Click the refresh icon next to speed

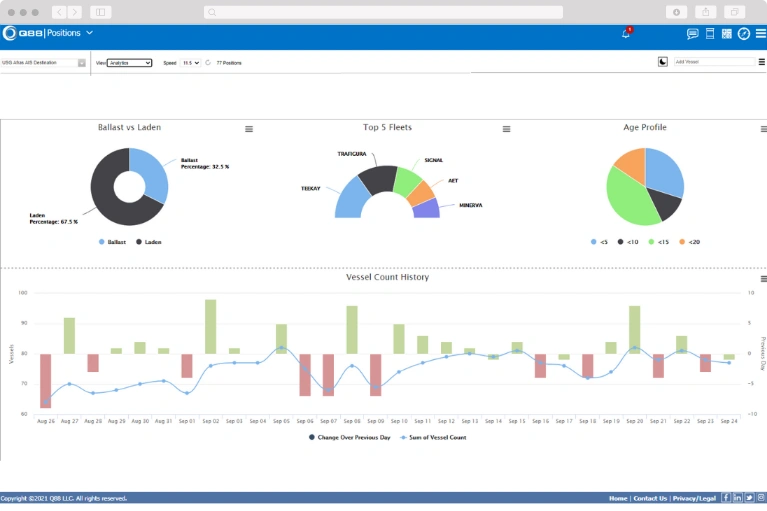click(208, 63)
